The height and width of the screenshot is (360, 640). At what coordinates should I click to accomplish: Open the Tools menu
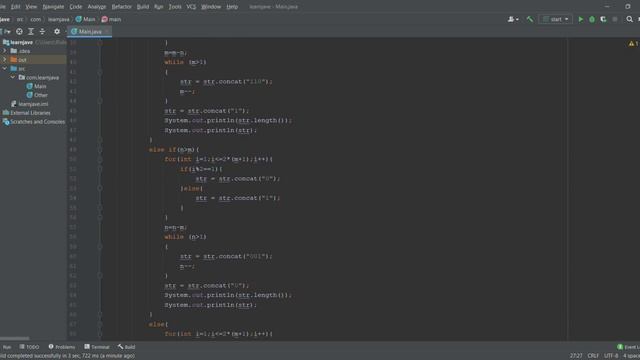[x=175, y=7]
